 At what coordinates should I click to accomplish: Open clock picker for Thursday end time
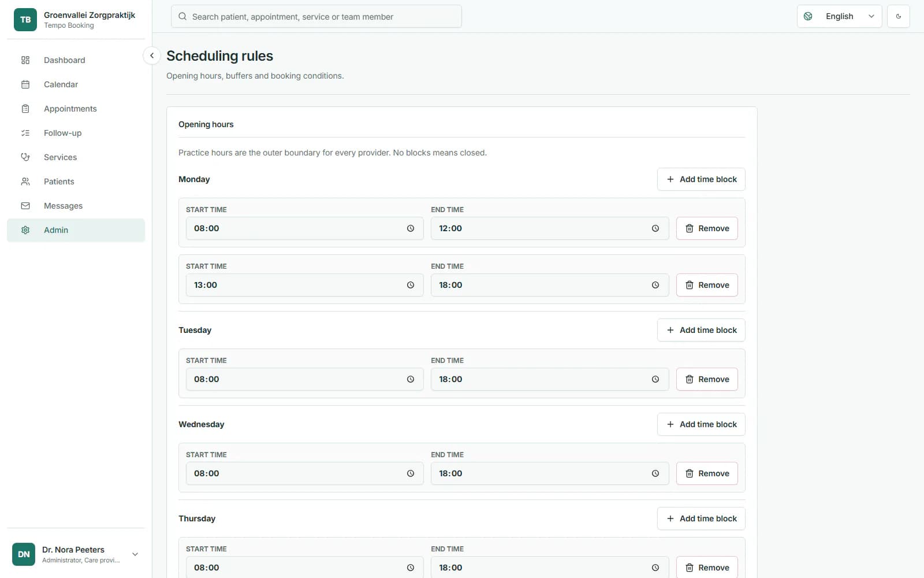[x=655, y=568]
